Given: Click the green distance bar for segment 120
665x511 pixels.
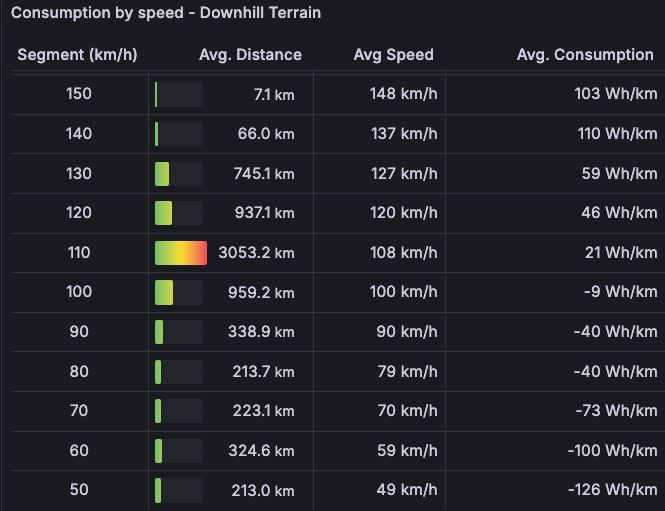Looking at the screenshot, I should click(164, 213).
